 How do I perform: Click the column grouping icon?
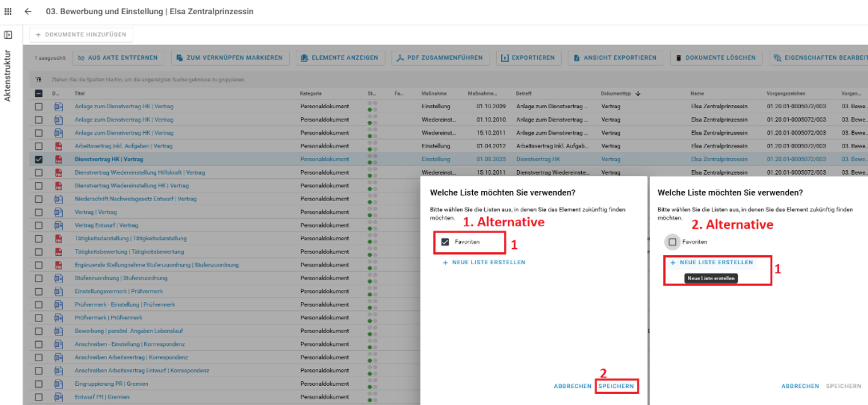(38, 80)
